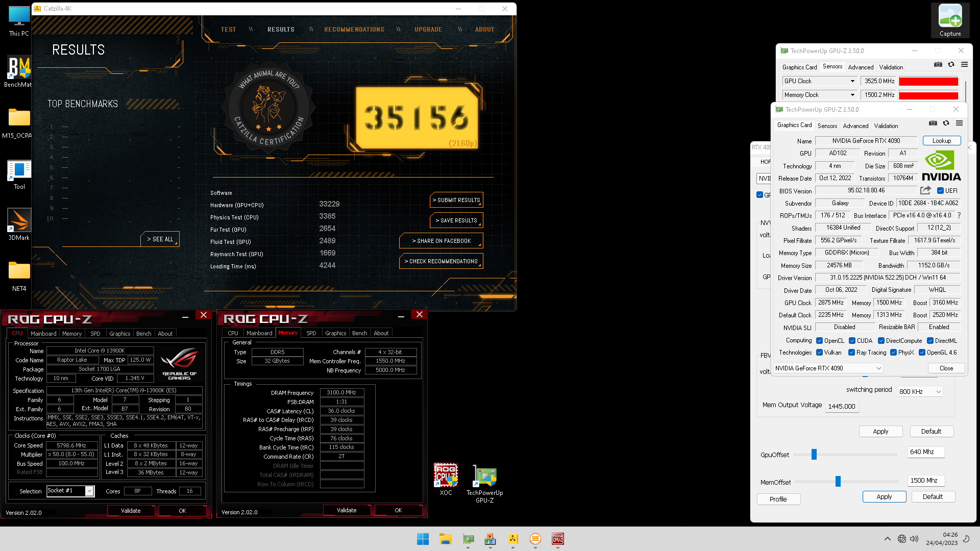Viewport: 980px width, 551px height.
Task: Click the BIOS export share icon
Action: [925, 190]
